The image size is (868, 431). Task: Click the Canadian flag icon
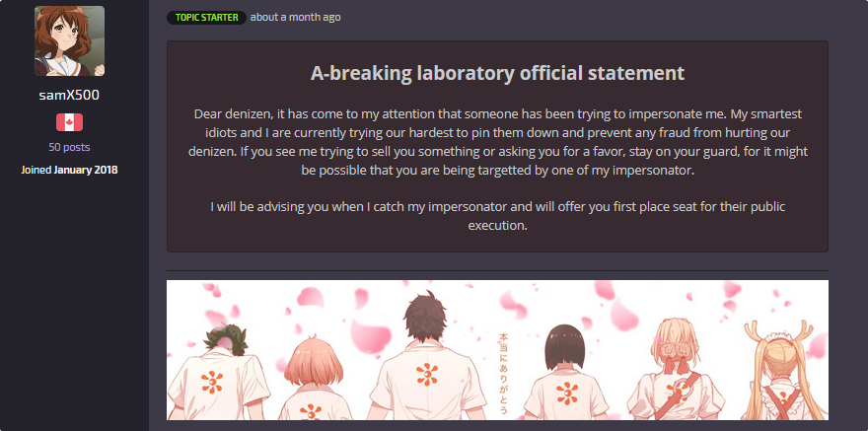tap(69, 122)
